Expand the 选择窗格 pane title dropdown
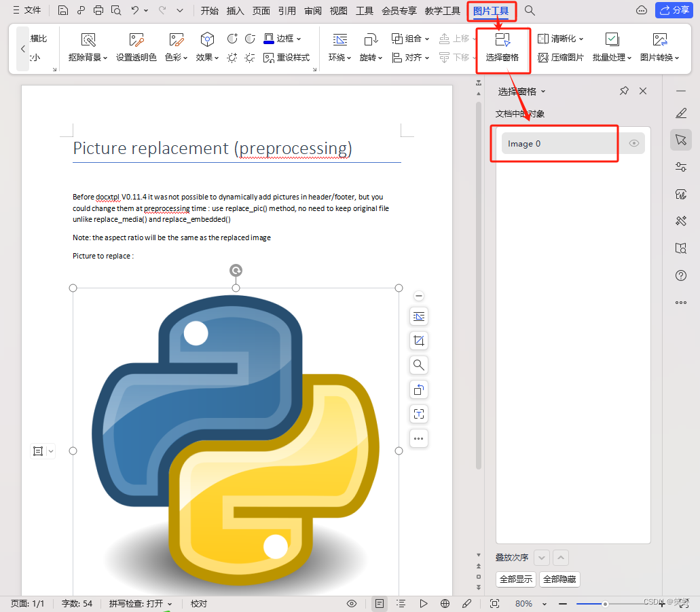The image size is (700, 612). pos(543,92)
